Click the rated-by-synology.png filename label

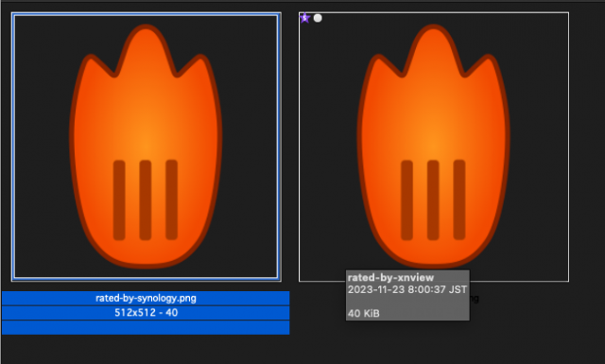pyautogui.click(x=146, y=298)
